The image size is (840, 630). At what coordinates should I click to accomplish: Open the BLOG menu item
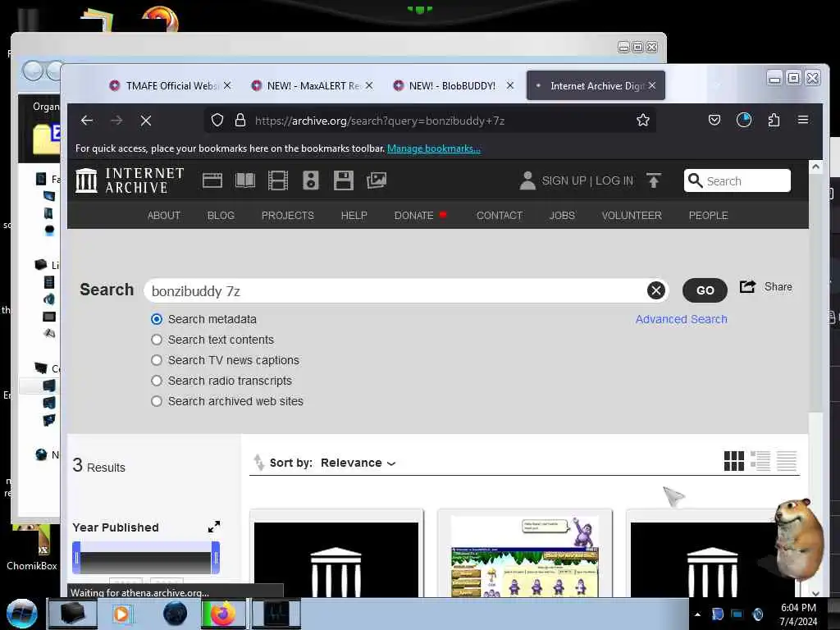pos(221,216)
